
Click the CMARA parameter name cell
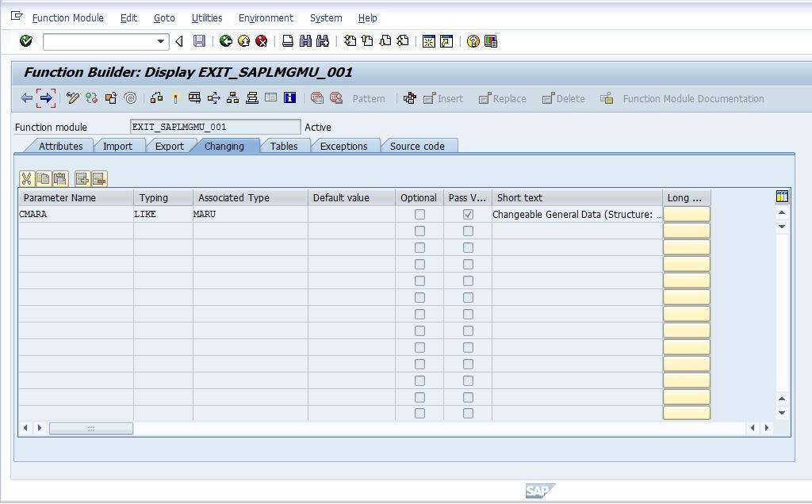(x=75, y=214)
